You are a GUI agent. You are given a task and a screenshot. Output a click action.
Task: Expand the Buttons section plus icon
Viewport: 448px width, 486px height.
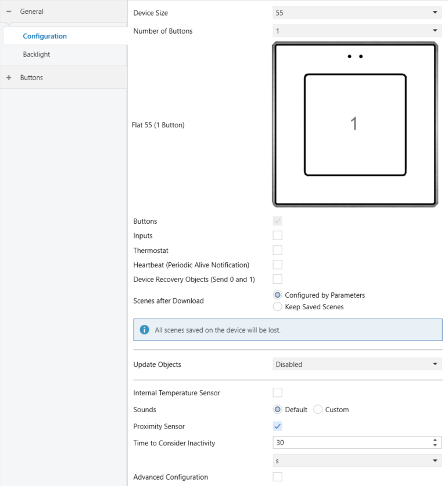point(9,77)
